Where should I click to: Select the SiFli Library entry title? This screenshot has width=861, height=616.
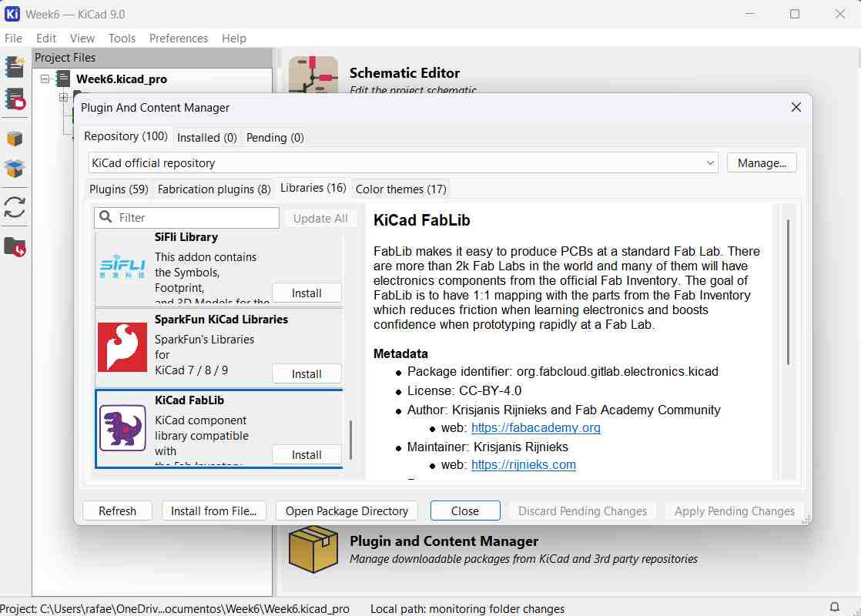186,237
